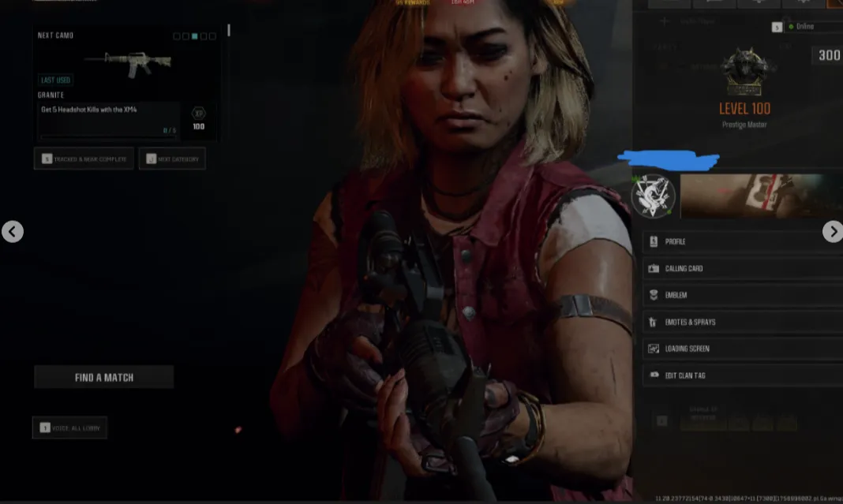This screenshot has height=504, width=843.
Task: Click the Calling Card icon
Action: pos(654,268)
